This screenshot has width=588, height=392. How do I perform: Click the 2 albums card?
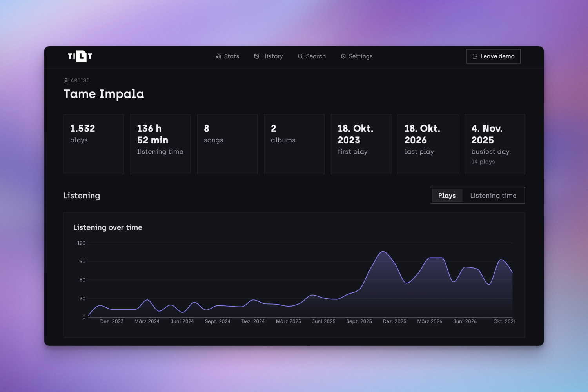294,144
